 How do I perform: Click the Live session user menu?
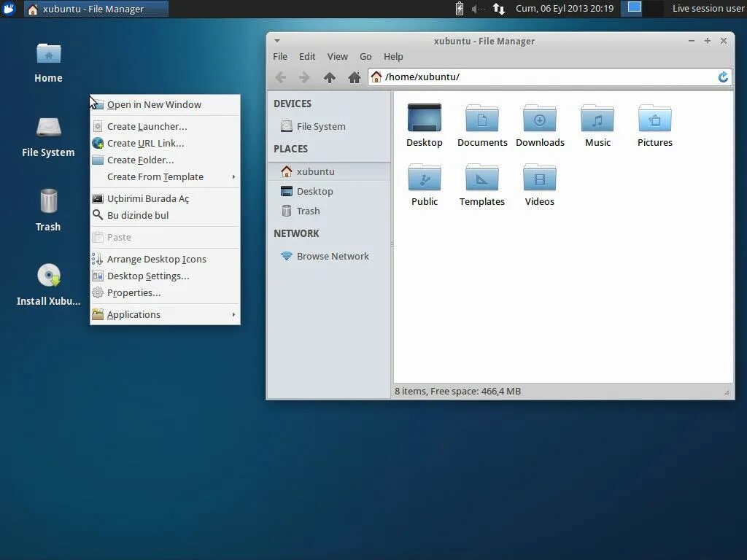[x=708, y=9]
